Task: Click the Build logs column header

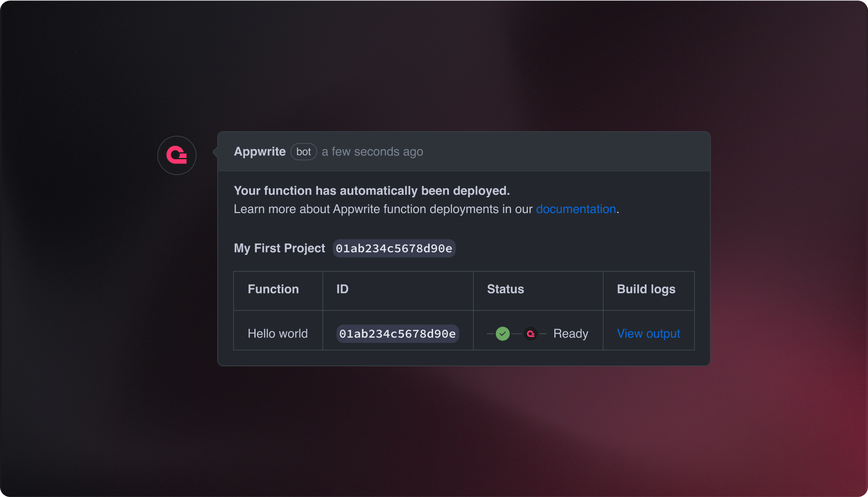Action: click(646, 289)
